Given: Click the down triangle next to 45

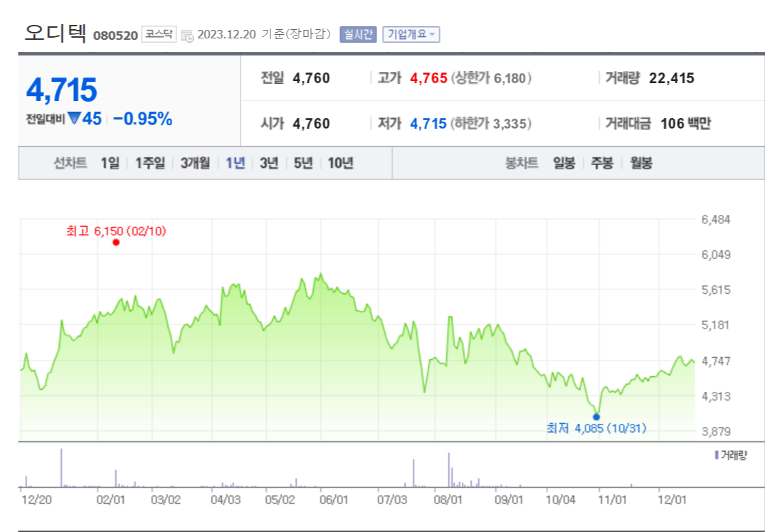Looking at the screenshot, I should 74,119.
